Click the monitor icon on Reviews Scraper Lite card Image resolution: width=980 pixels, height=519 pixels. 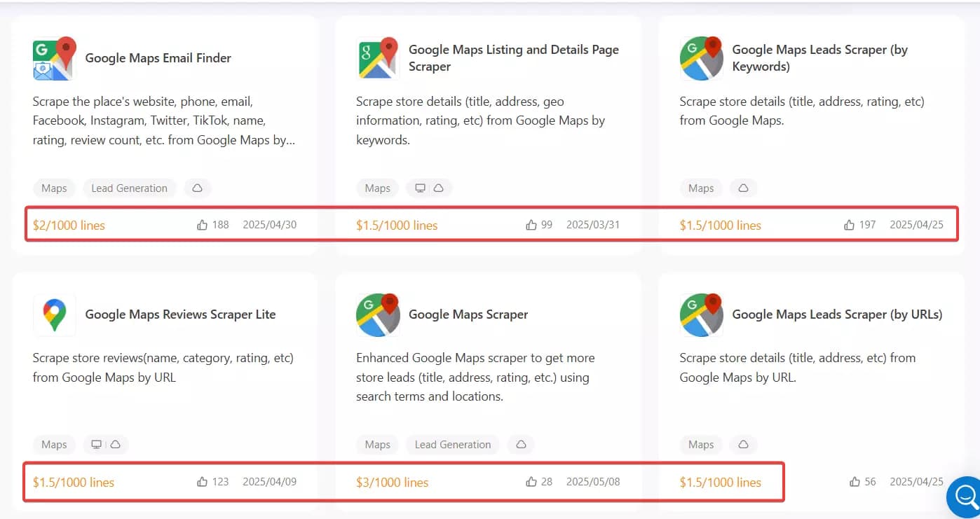96,444
